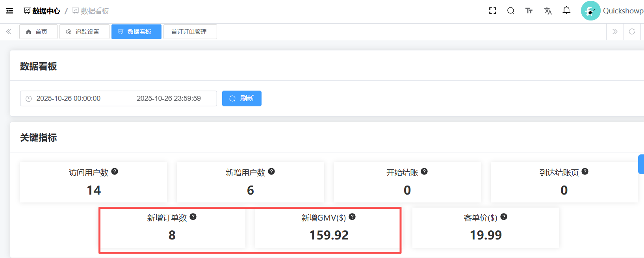Reload the page with the tab bar refresh icon
The width and height of the screenshot is (644, 258).
[632, 32]
